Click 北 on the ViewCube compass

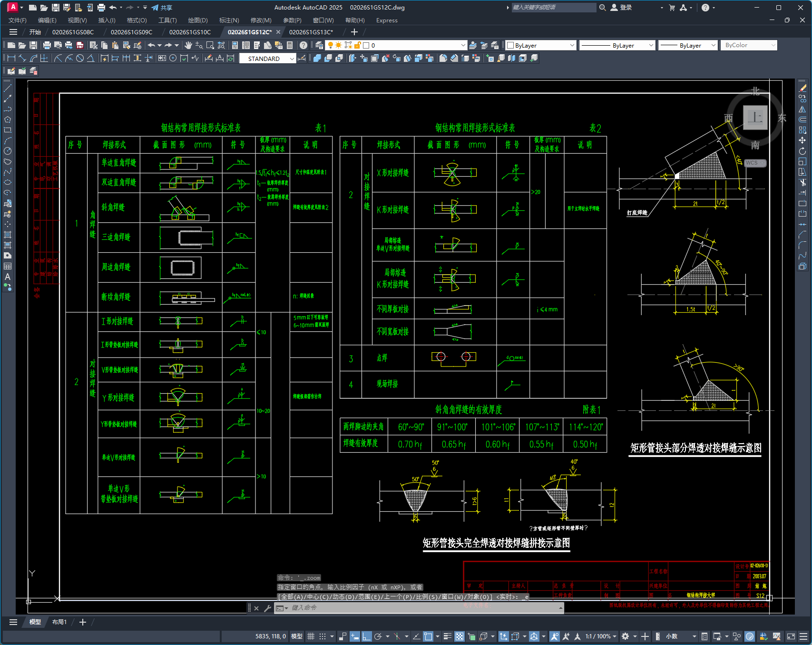755,91
